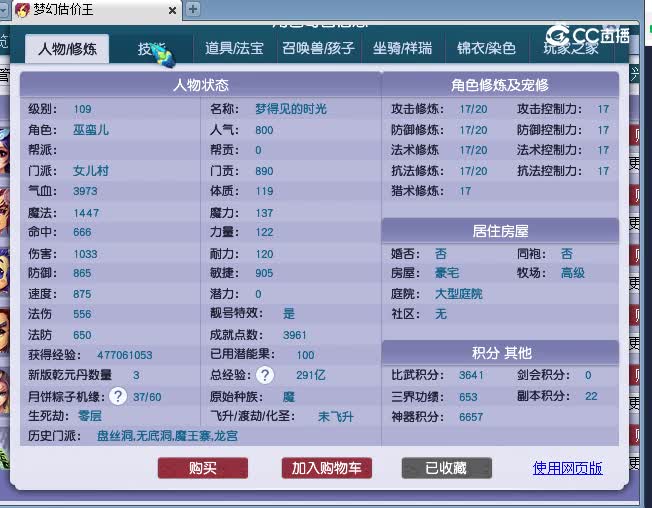
Task: Click the 庭院 value 大型庭院
Action: (x=459, y=294)
